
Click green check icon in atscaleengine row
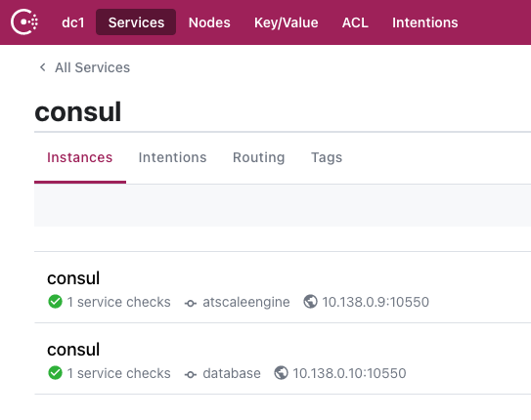pos(55,302)
